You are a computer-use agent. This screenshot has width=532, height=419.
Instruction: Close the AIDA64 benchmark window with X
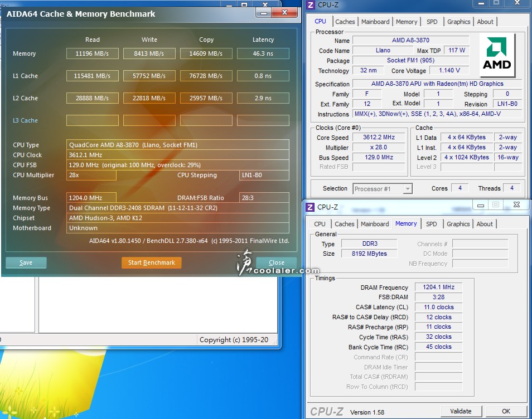click(x=284, y=13)
